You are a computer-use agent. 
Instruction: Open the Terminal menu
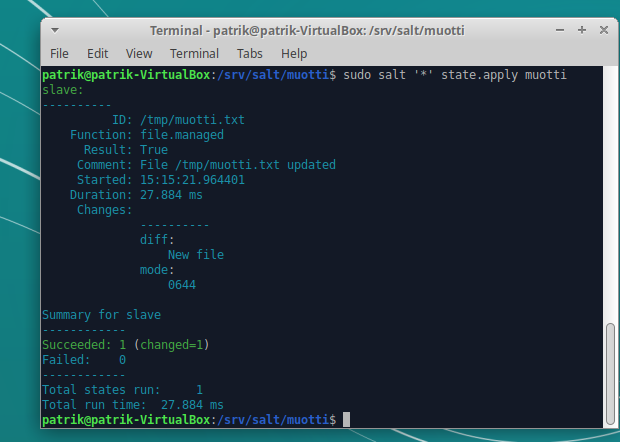[194, 53]
